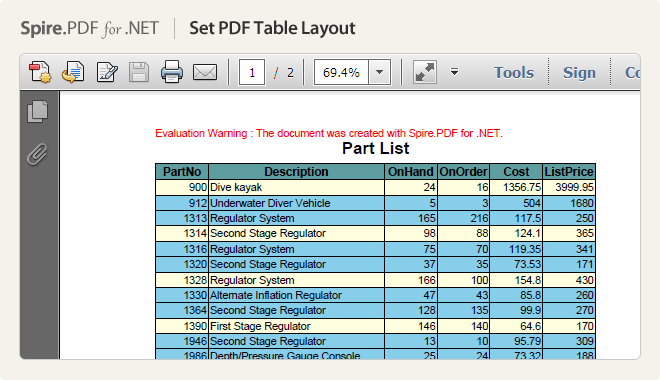Click the Spire.PDF for .NET logo
The height and width of the screenshot is (380, 660).
coord(89,29)
